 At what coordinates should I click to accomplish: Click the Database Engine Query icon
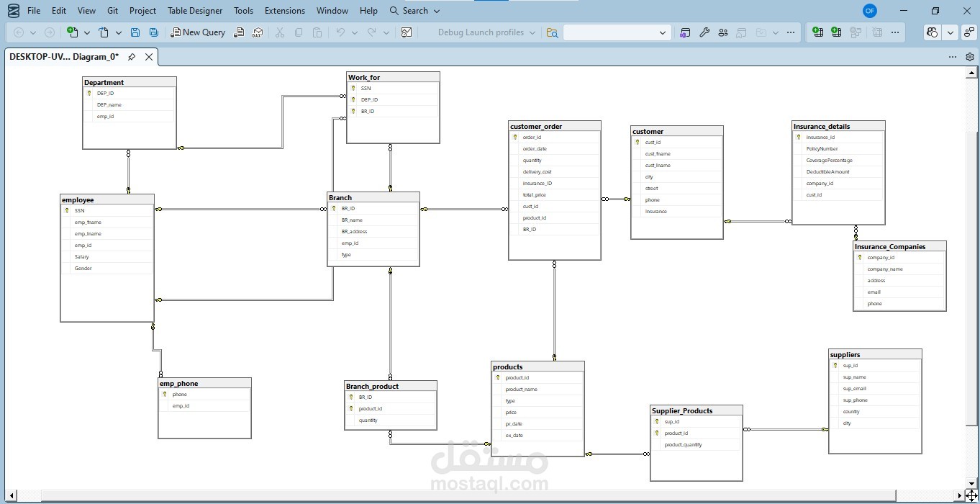(x=239, y=32)
